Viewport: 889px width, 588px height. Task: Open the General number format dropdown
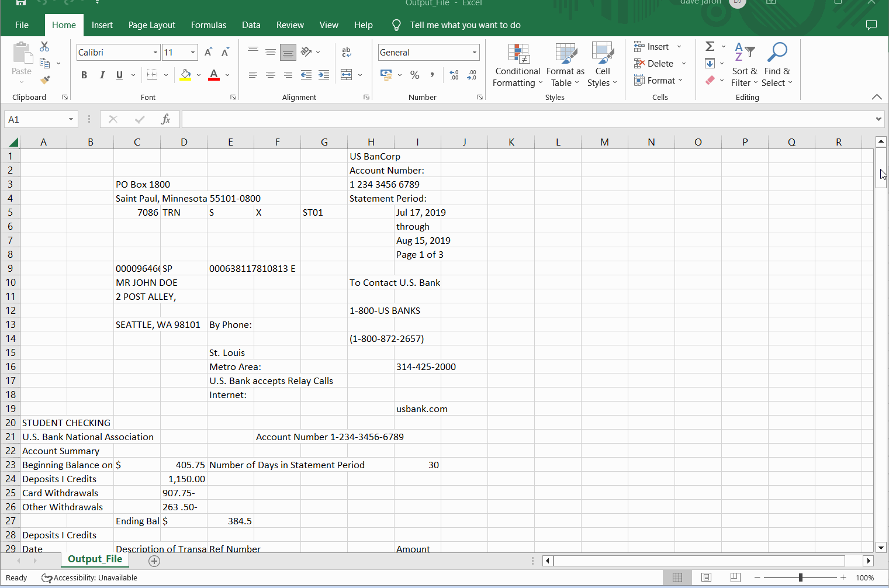click(475, 53)
